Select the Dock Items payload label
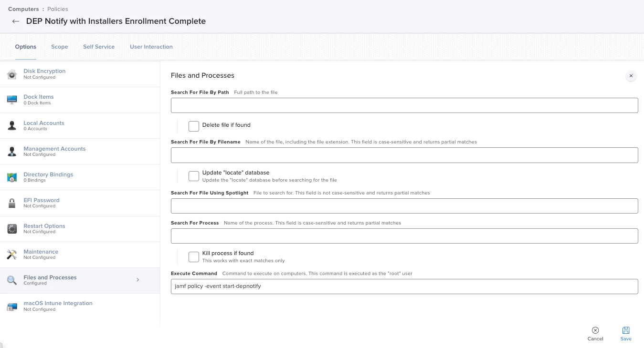 pyautogui.click(x=39, y=97)
